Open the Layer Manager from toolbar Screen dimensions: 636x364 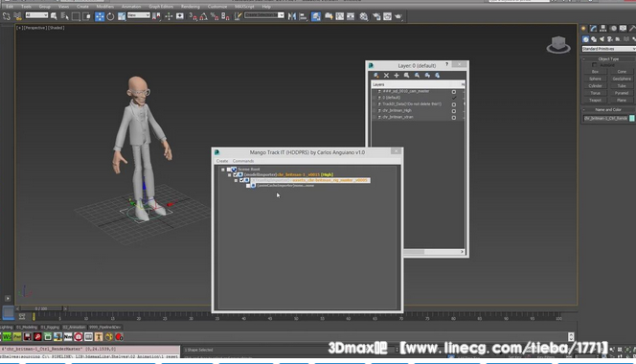pyautogui.click(x=315, y=16)
